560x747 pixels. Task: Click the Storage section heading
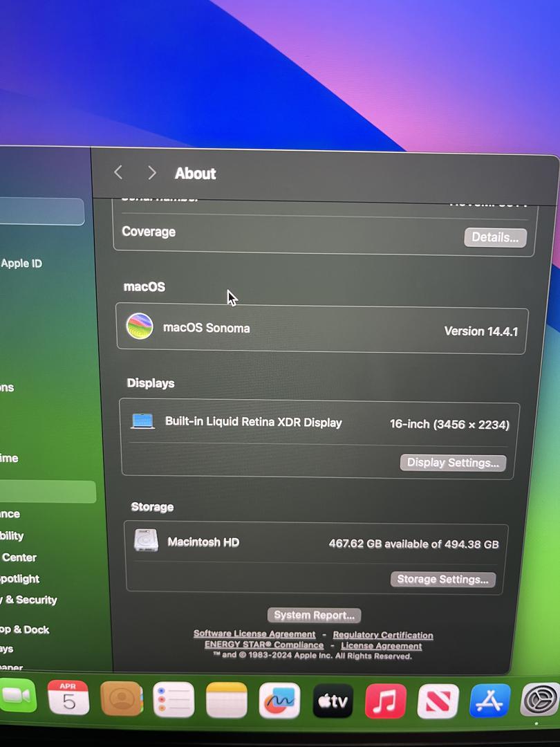[x=152, y=506]
